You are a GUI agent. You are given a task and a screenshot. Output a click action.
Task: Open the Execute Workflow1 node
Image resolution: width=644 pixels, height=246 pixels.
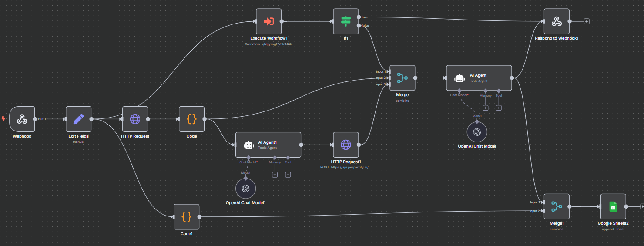pyautogui.click(x=268, y=21)
